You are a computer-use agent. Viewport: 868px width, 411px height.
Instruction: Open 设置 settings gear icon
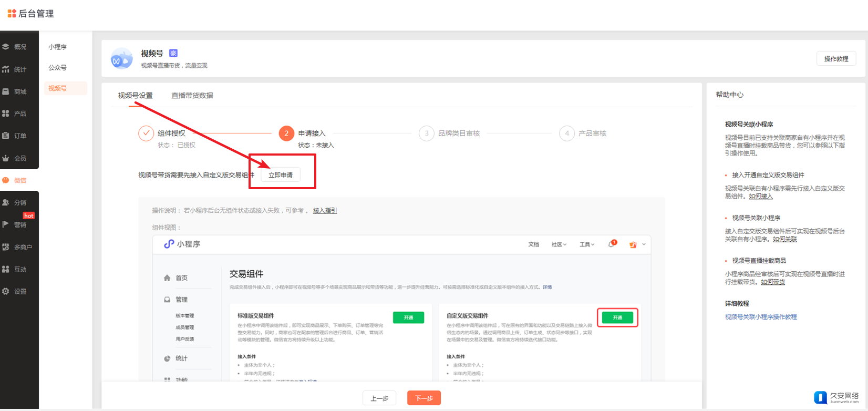coord(6,291)
